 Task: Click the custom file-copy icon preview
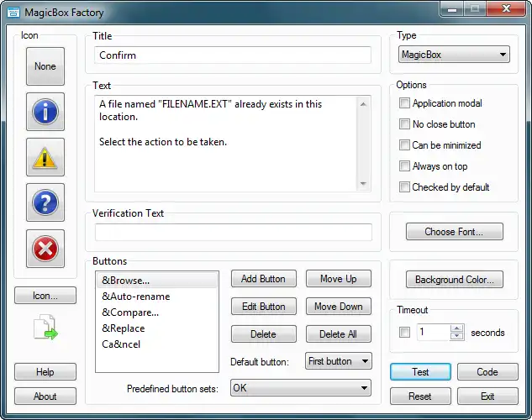click(x=45, y=327)
